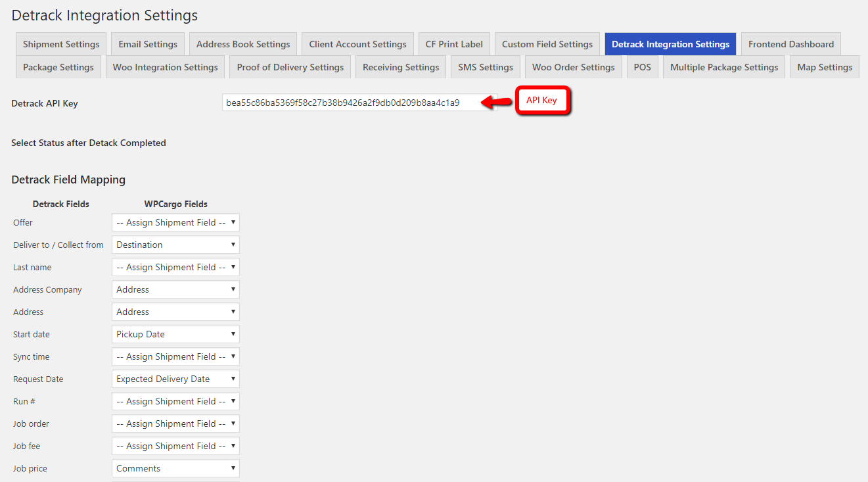868x482 pixels.
Task: Switch to the Proof of Delivery Settings tab
Action: tap(290, 67)
